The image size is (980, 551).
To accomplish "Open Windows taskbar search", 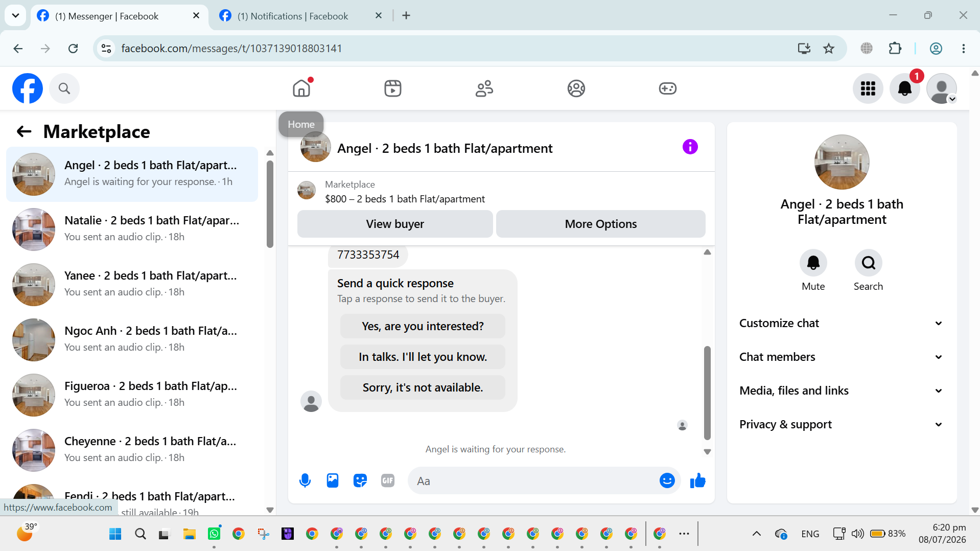I will point(141,534).
